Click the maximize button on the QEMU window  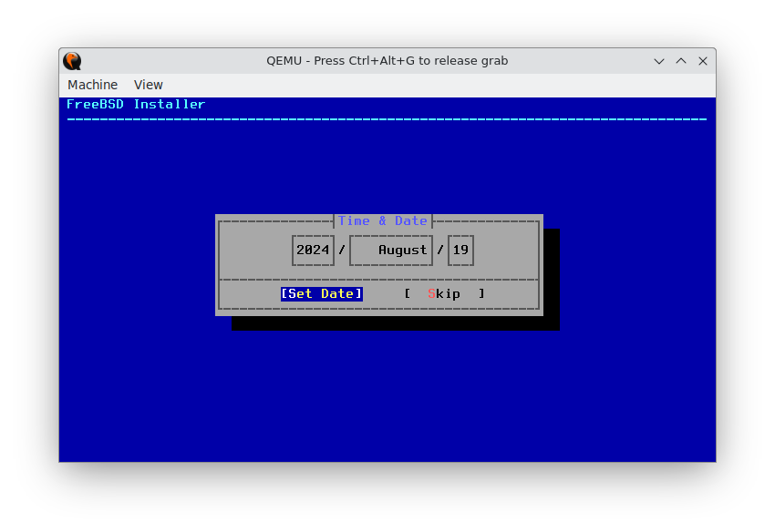(681, 60)
